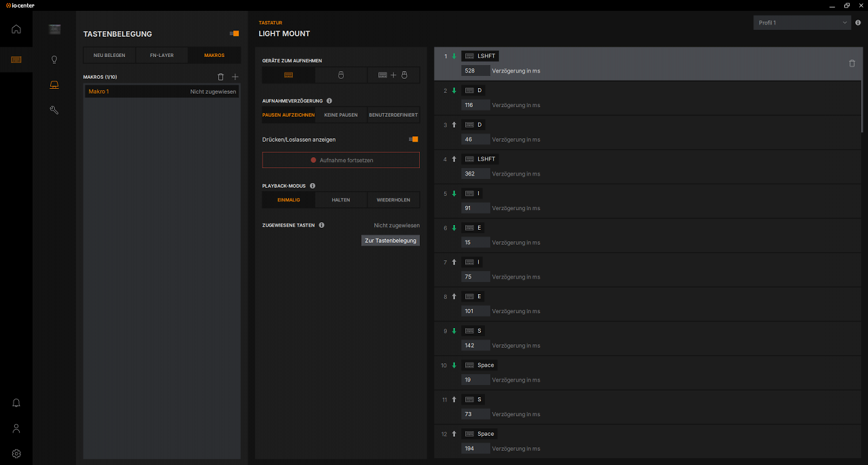Screen dimensions: 868x465
Task: Open notifications bell icon
Action: [x=16, y=403]
